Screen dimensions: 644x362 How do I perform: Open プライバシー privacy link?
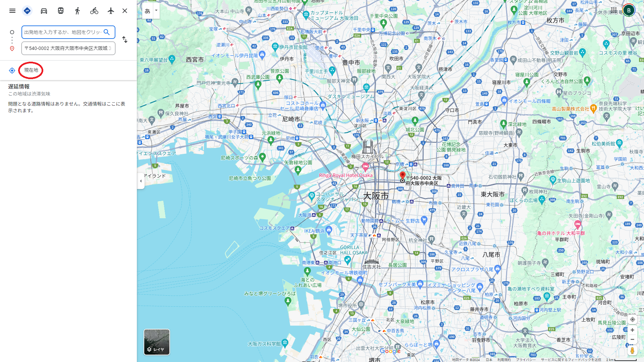tap(526, 360)
